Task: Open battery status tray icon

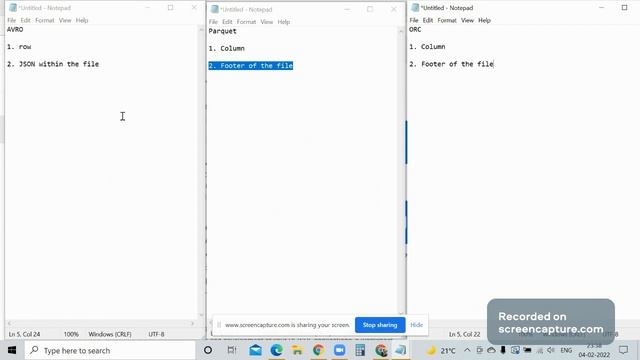Action: 527,350
